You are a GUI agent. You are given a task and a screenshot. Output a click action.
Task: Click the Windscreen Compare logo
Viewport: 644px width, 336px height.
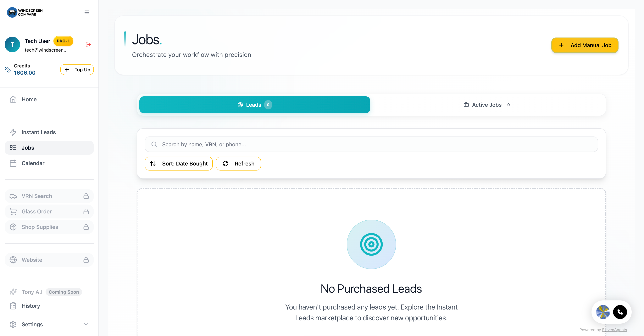click(x=25, y=12)
